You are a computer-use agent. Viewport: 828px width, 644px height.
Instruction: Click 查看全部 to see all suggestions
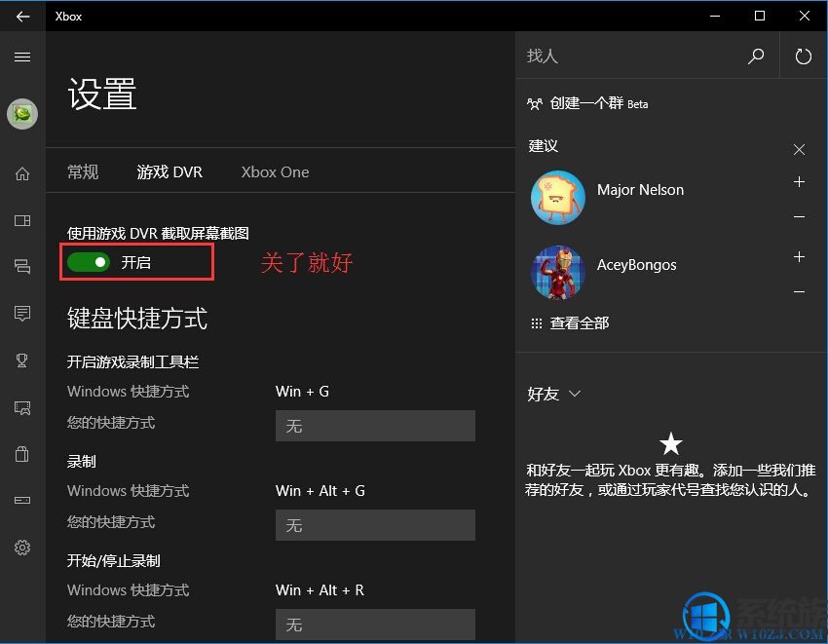tap(580, 322)
